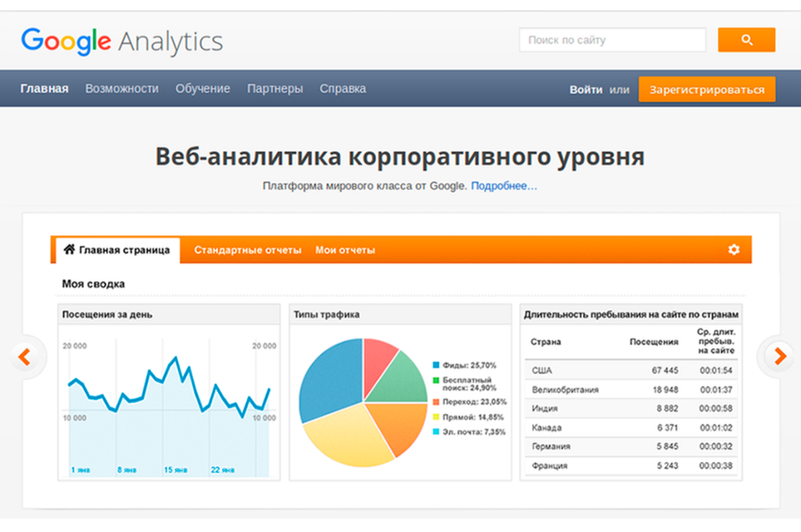Click the Зарегистрироваться button
801x532 pixels.
pyautogui.click(x=706, y=89)
